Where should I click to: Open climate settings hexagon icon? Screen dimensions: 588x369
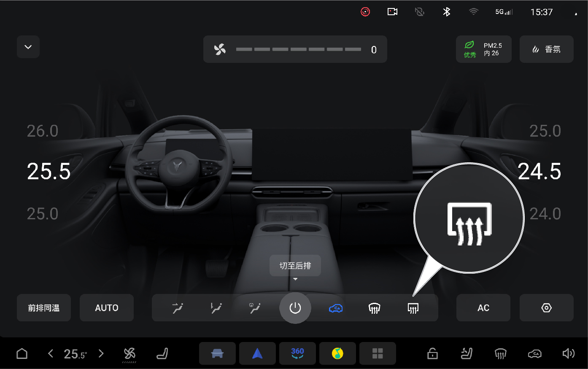pyautogui.click(x=546, y=308)
